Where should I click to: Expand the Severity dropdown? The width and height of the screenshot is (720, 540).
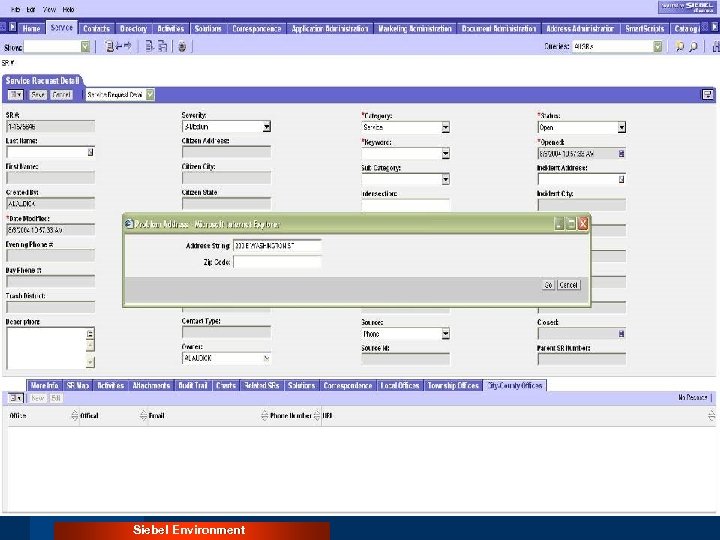tap(266, 127)
